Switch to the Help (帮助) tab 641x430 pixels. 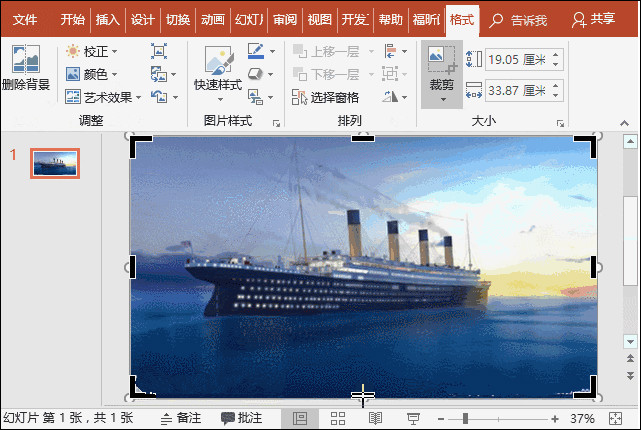pyautogui.click(x=390, y=19)
